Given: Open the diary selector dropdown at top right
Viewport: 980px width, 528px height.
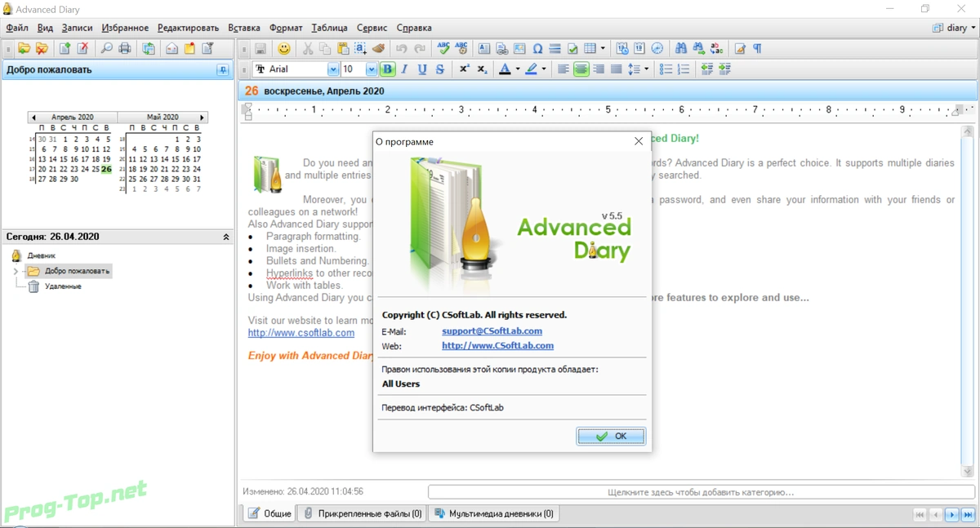Looking at the screenshot, I should coord(954,28).
